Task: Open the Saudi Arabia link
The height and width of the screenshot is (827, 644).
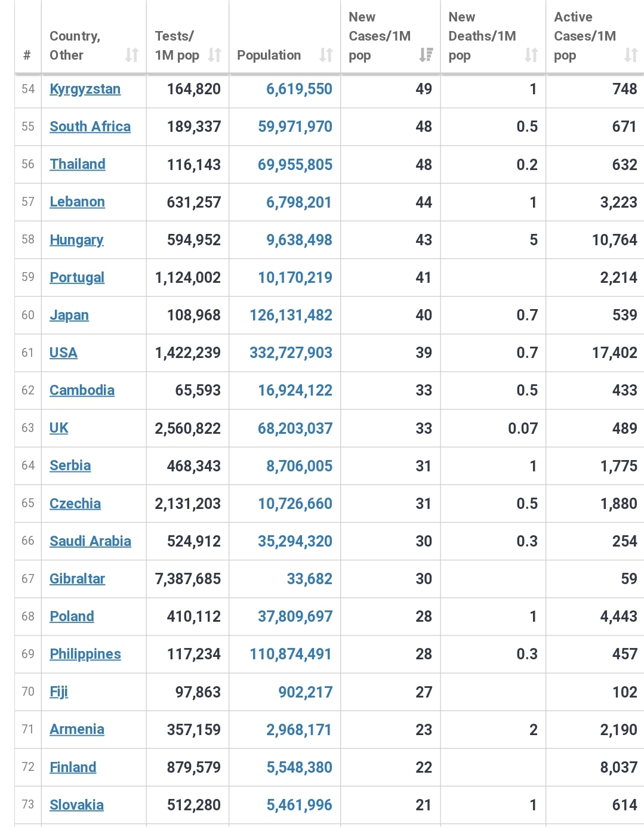Action: 90,541
